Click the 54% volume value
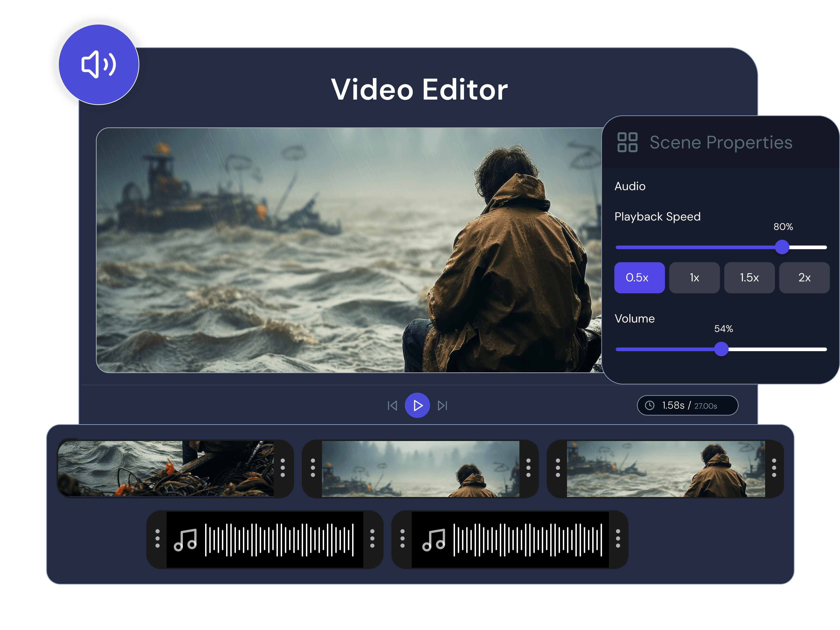The height and width of the screenshot is (630, 840). coord(723,329)
